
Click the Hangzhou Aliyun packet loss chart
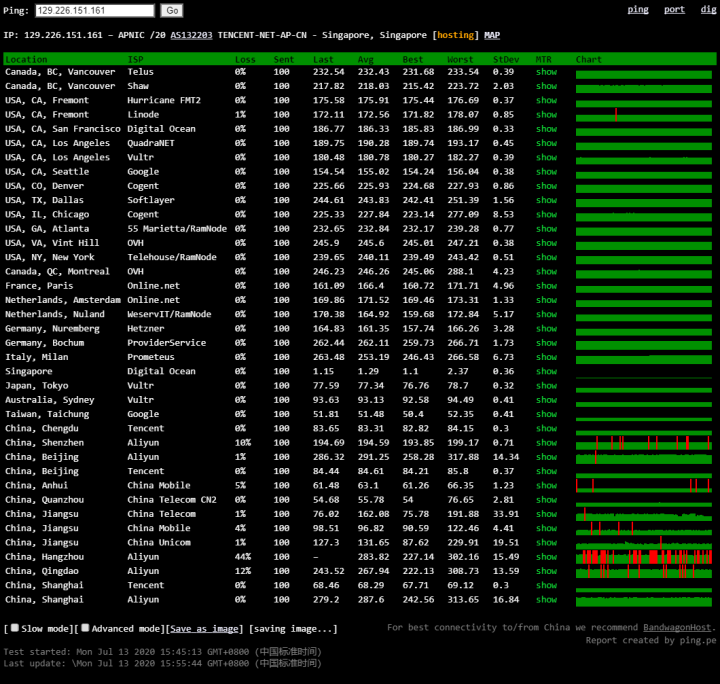tap(642, 557)
